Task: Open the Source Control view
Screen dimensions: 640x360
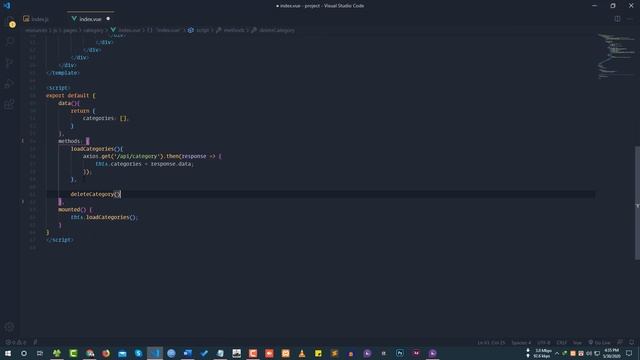Action: pos(10,62)
